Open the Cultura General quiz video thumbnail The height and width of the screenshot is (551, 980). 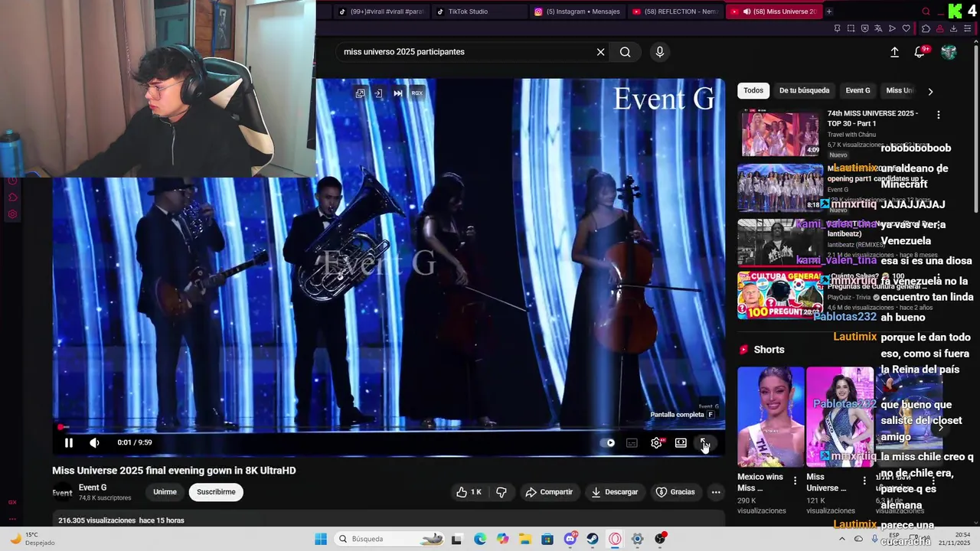coord(780,295)
